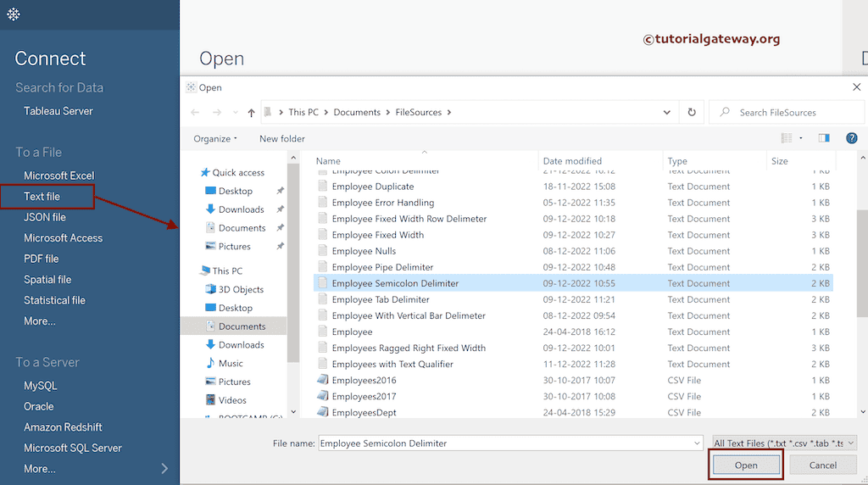Click This PC in address breadcrumb
Image resolution: width=868 pixels, height=485 pixels.
(x=303, y=113)
